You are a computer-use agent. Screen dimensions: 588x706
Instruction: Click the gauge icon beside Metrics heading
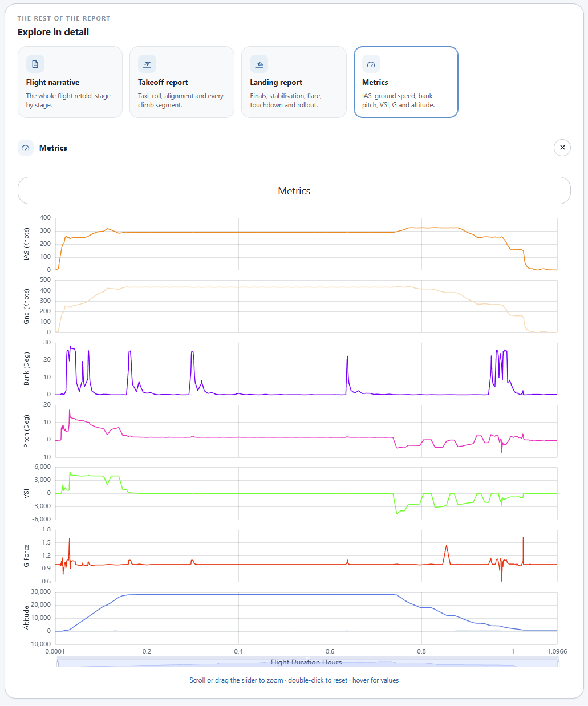pyautogui.click(x=26, y=148)
